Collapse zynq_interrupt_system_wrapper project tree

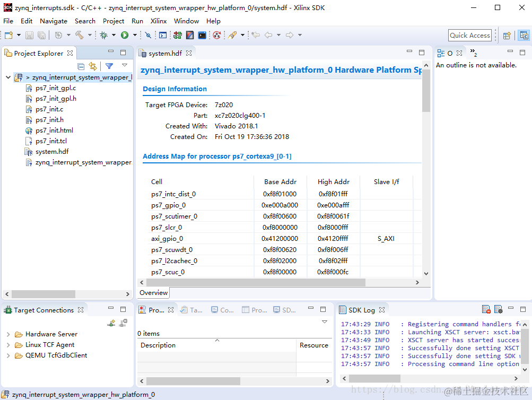click(x=8, y=77)
